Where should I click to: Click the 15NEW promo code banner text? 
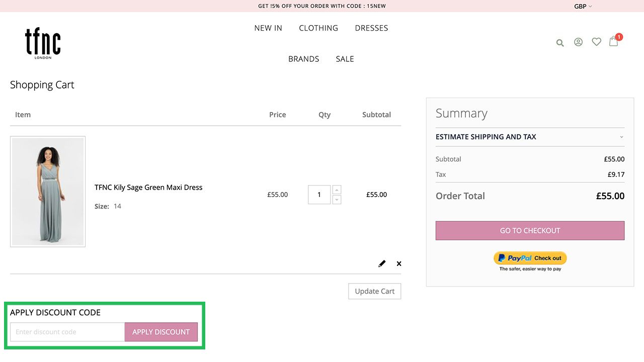tap(322, 6)
